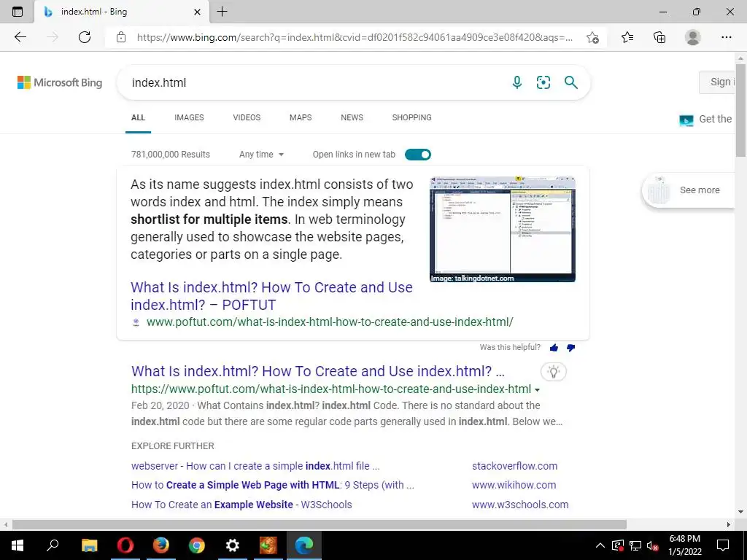Launch visual search camera icon
Image resolution: width=747 pixels, height=560 pixels.
(543, 82)
